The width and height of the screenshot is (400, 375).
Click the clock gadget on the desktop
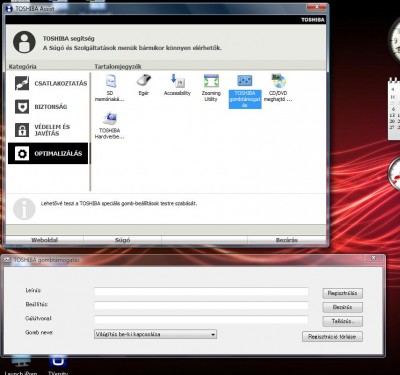point(395,40)
